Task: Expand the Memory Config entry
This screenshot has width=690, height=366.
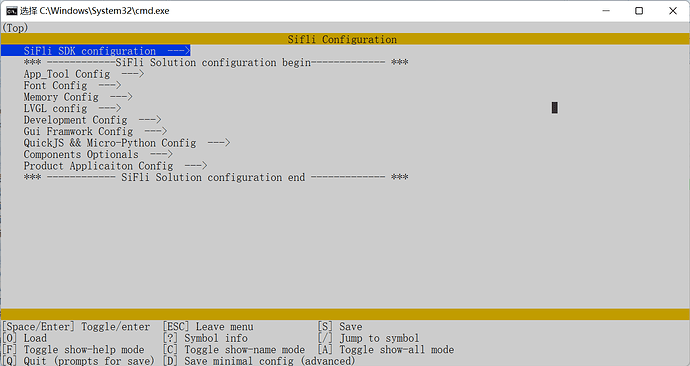Action: (x=78, y=97)
